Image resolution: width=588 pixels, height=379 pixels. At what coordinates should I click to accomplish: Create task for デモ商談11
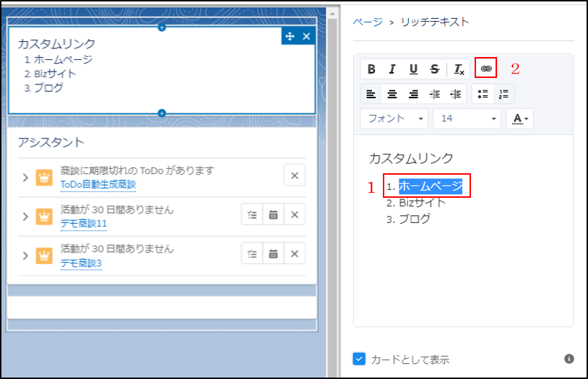point(252,214)
